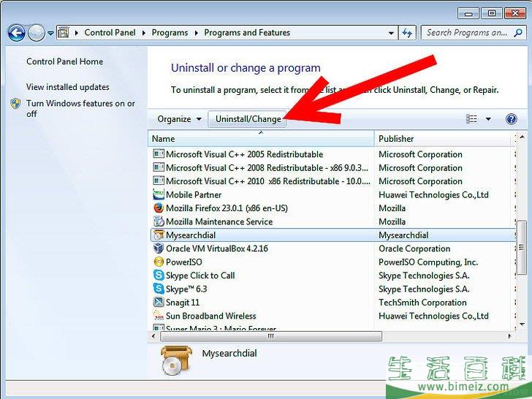The height and width of the screenshot is (399, 532).
Task: Click the Back navigation arrow
Action: [16, 33]
